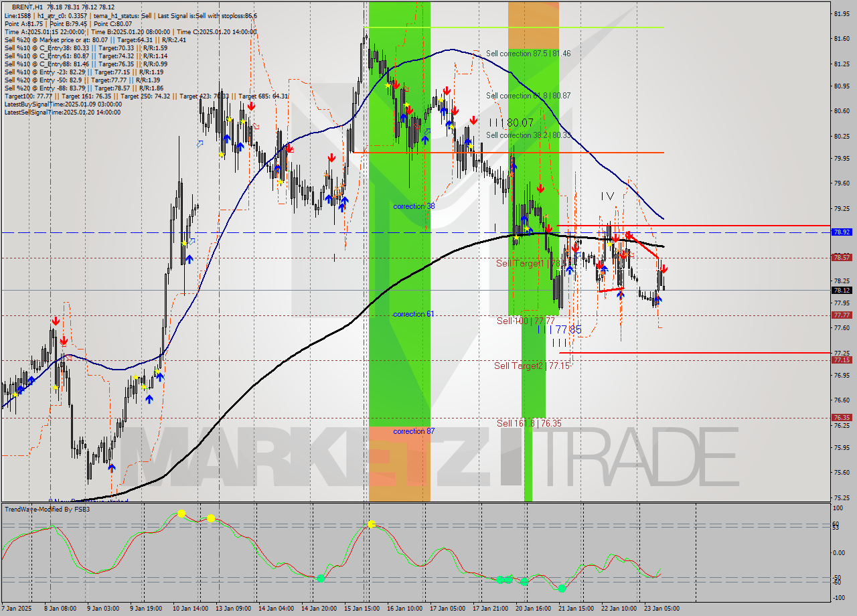Click the 81.25 price axis label
Viewport: 857px width, 616px height.
pyautogui.click(x=842, y=64)
